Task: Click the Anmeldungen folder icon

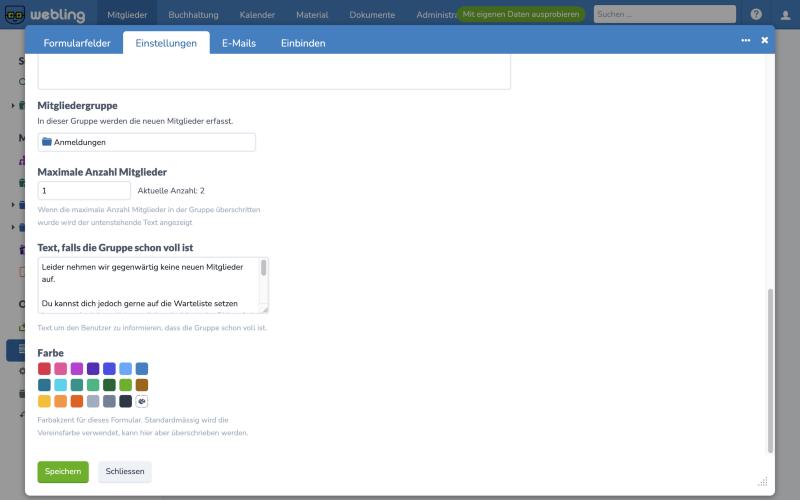Action: (46, 142)
